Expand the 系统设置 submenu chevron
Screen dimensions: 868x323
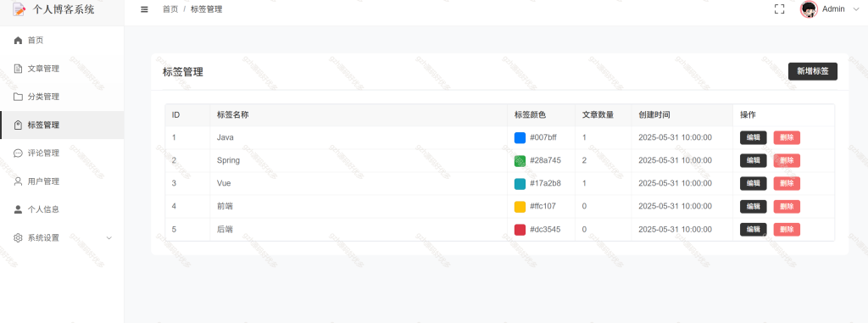109,237
